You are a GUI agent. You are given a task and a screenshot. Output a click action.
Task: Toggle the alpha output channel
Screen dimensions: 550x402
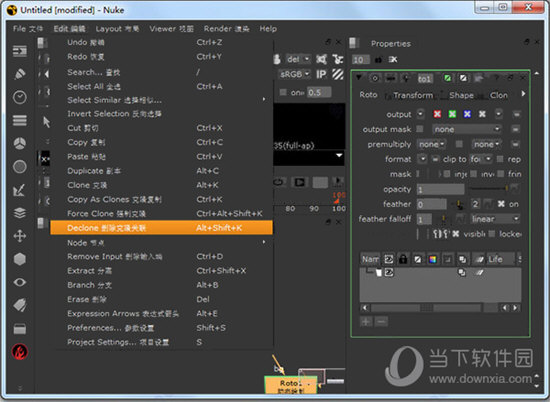482,114
